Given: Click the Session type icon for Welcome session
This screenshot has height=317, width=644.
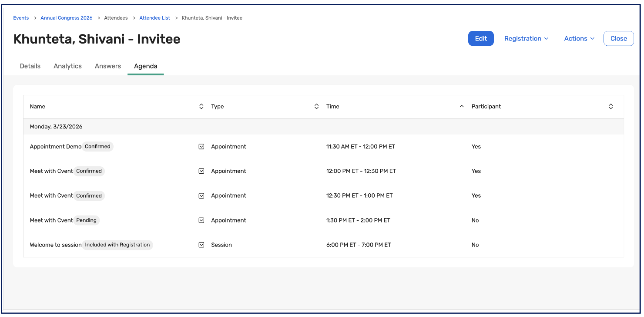Looking at the screenshot, I should pyautogui.click(x=201, y=245).
